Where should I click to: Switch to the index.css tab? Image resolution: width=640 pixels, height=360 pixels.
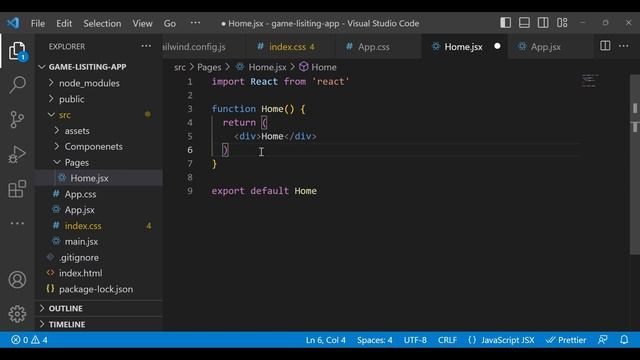(290, 47)
